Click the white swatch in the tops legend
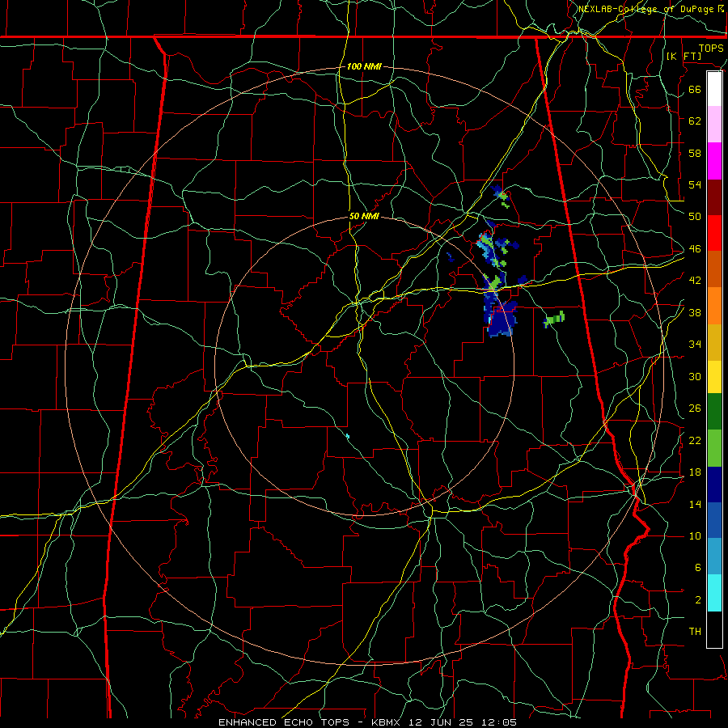The image size is (728, 728). (714, 89)
